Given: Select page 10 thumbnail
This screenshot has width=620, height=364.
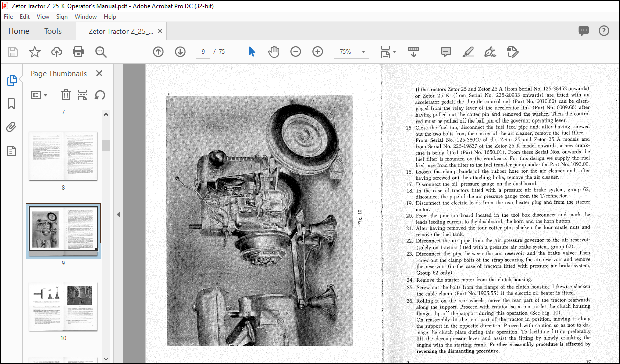Looking at the screenshot, I should pos(63,307).
